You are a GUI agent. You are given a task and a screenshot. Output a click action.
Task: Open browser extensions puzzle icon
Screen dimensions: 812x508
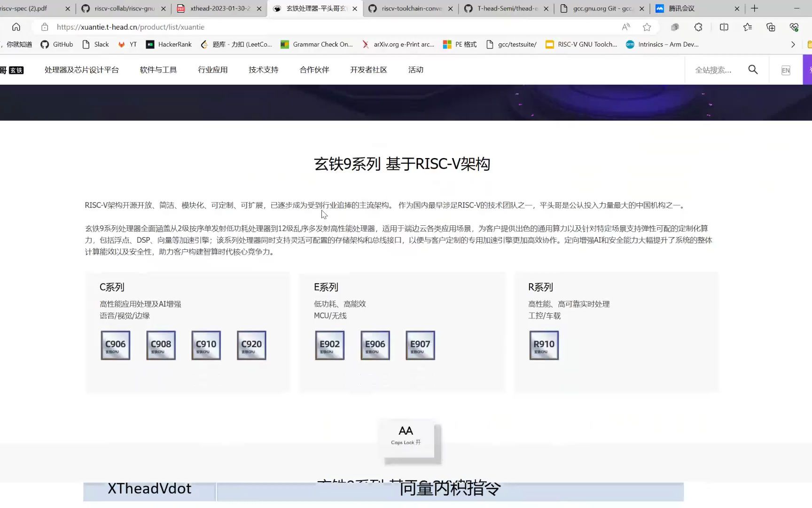pyautogui.click(x=698, y=27)
